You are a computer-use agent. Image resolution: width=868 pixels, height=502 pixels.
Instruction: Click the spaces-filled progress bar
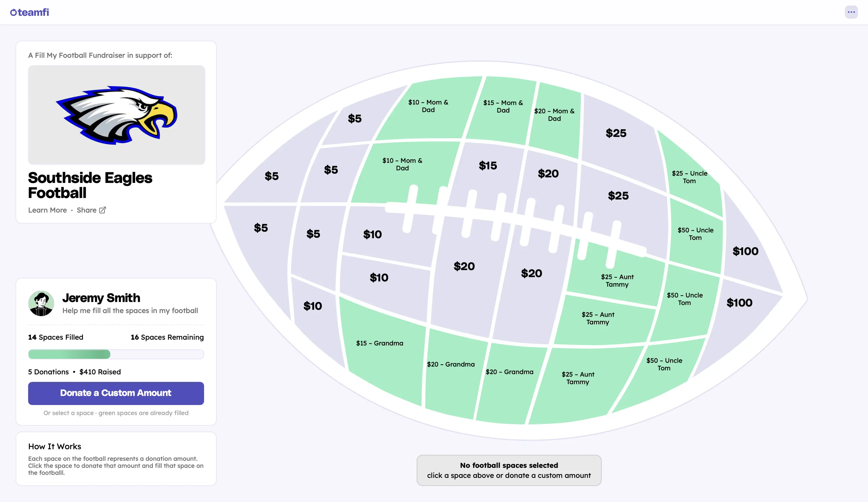click(x=116, y=354)
